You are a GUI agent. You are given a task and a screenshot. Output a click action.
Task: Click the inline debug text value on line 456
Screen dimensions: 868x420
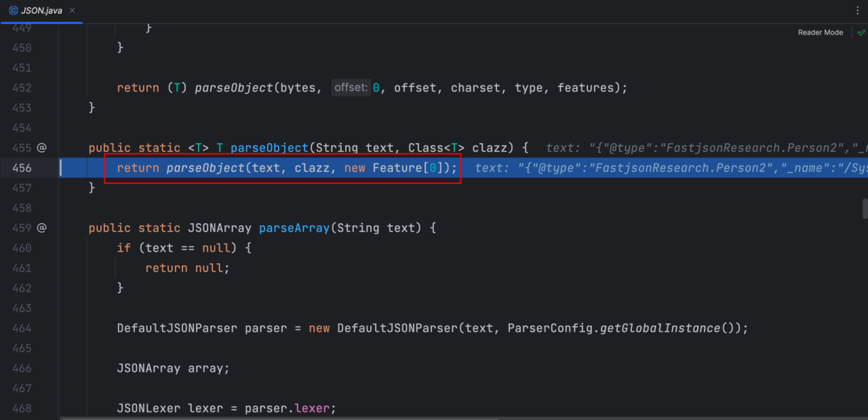coord(671,168)
